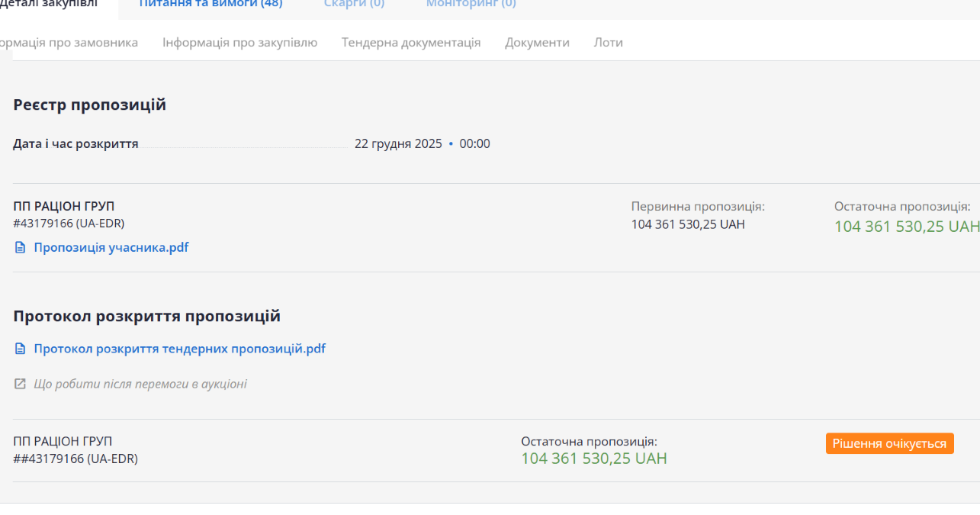Click the external-link icon before Що робити
980x515 pixels.
pyautogui.click(x=21, y=384)
